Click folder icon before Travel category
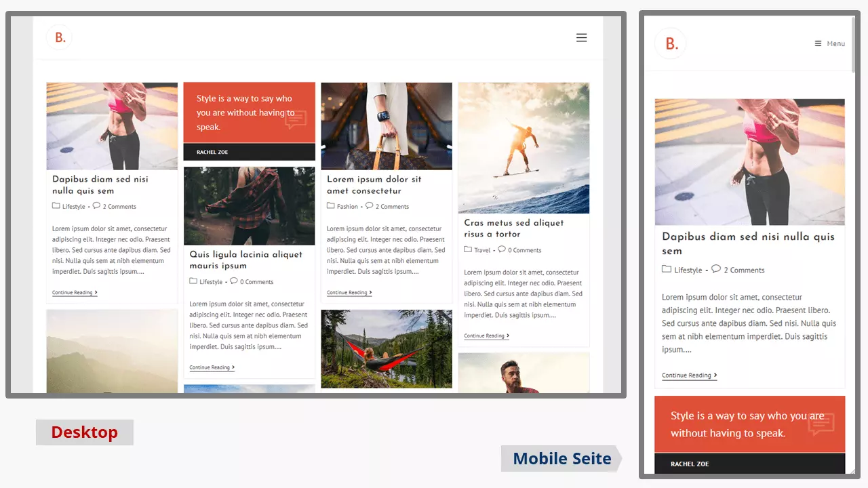 [x=468, y=249]
